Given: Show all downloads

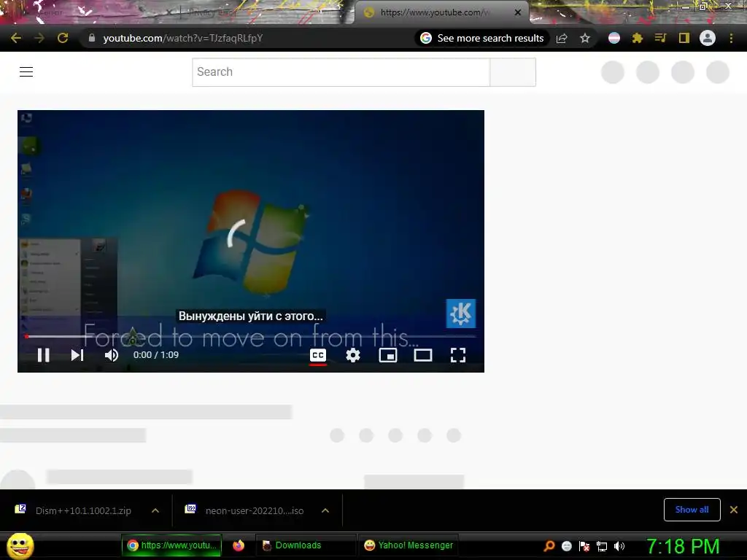Looking at the screenshot, I should coord(692,510).
